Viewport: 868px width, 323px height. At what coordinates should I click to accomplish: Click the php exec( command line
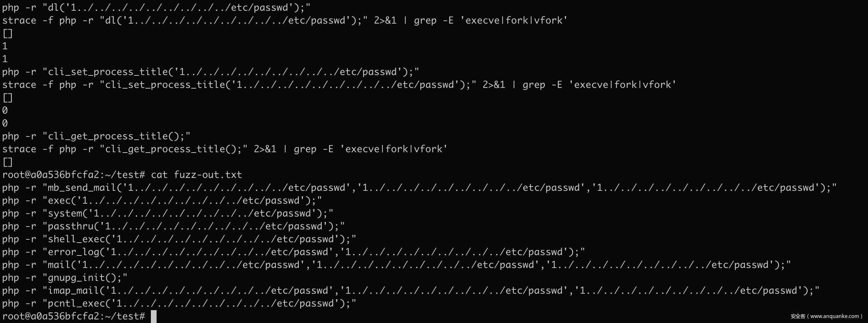tap(162, 200)
